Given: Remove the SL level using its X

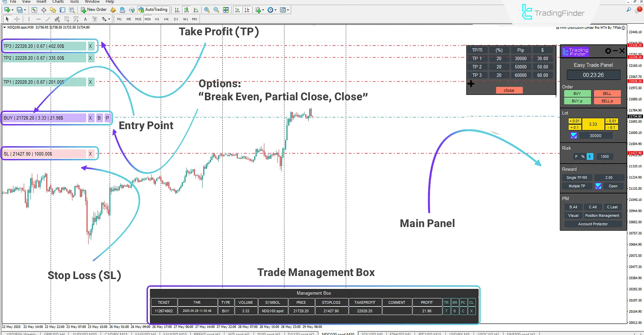Looking at the screenshot, I should click(91, 154).
